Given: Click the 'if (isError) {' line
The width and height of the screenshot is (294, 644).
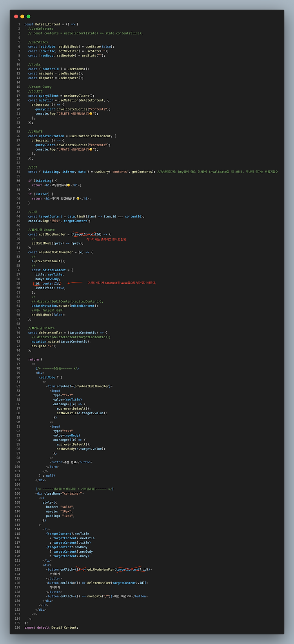Looking at the screenshot, I should coord(41,194).
